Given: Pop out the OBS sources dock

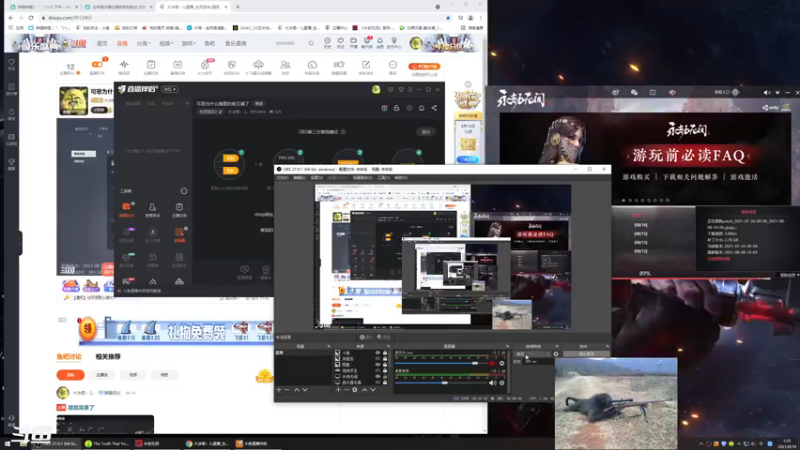Looking at the screenshot, I should pyautogui.click(x=388, y=346).
